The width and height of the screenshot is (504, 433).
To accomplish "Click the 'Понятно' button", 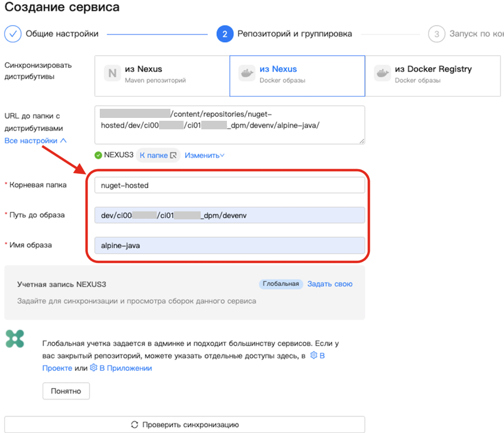I will click(x=66, y=391).
